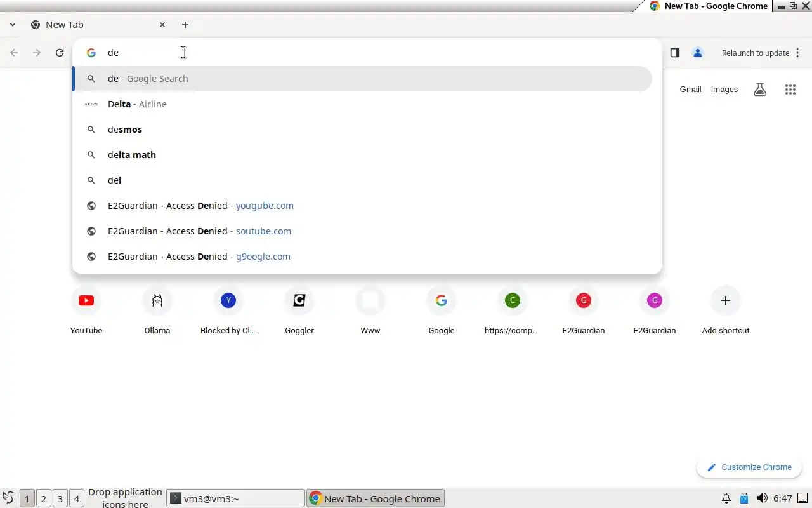Open a new tab with plus button

coord(185,25)
